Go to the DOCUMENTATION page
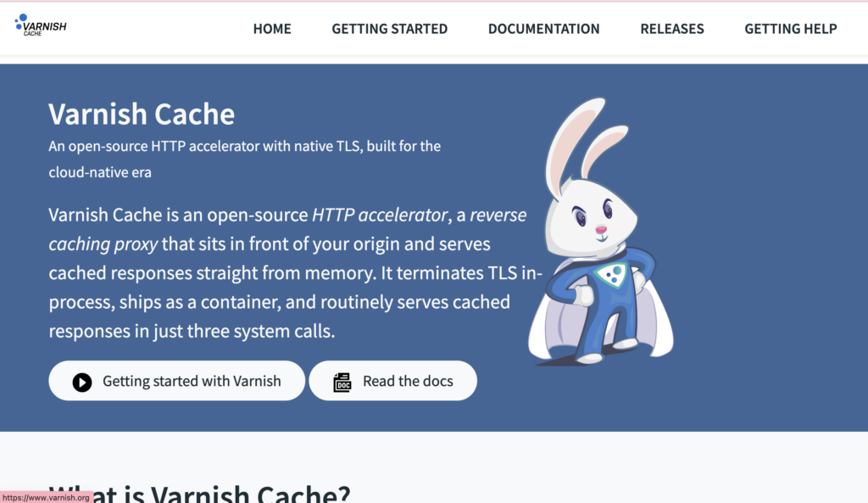Screen dimensions: 868x503 point(543,29)
